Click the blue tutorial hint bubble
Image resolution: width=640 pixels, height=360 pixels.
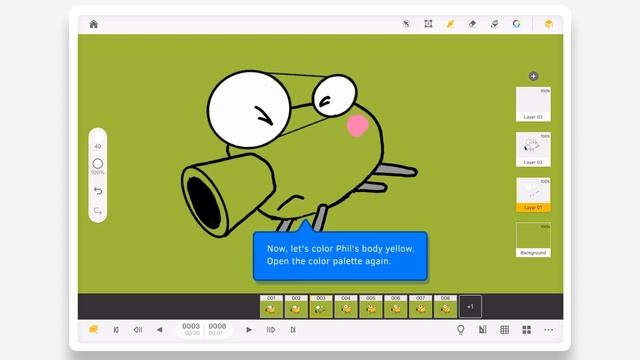coord(340,256)
